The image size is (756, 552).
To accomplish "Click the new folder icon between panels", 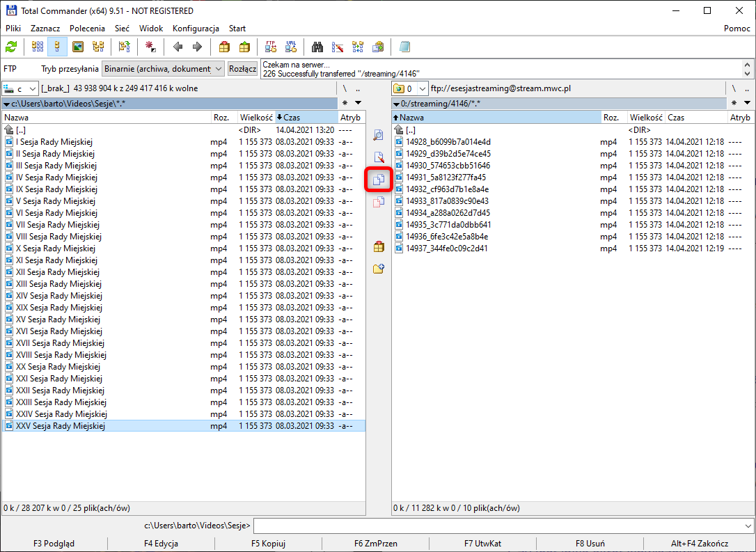I will [x=379, y=269].
